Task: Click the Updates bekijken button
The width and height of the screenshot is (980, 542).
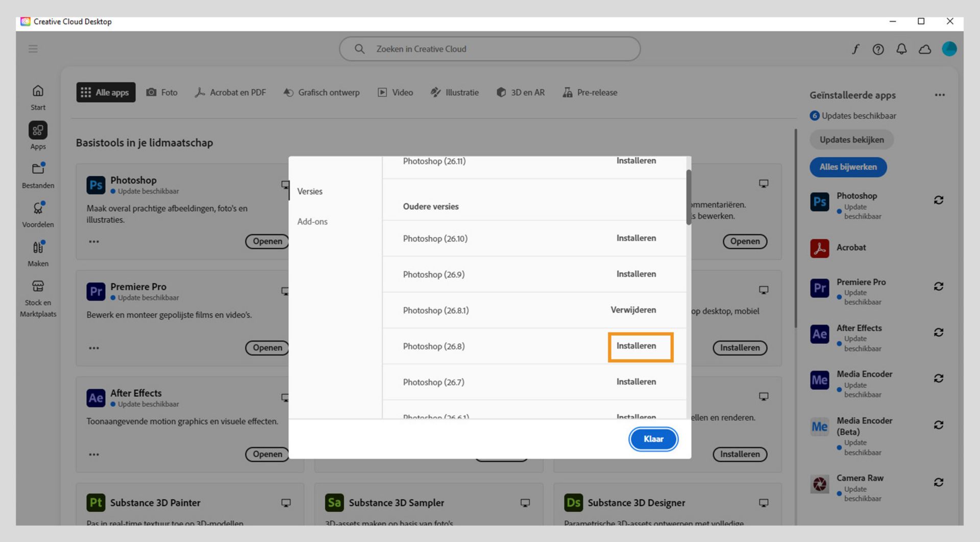Action: pyautogui.click(x=851, y=140)
